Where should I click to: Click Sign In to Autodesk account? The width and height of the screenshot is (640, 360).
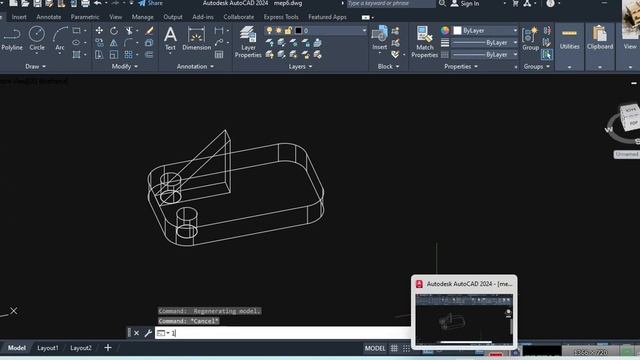click(465, 3)
